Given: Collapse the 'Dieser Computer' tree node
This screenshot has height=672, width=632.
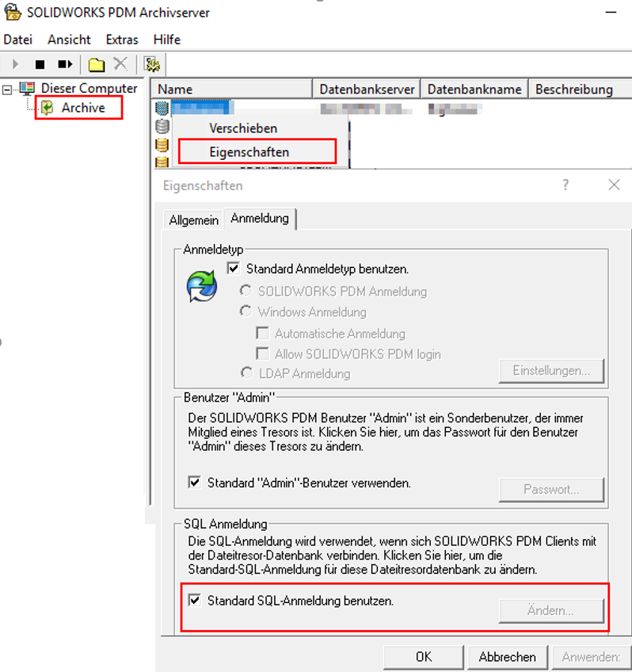Looking at the screenshot, I should 8,89.
